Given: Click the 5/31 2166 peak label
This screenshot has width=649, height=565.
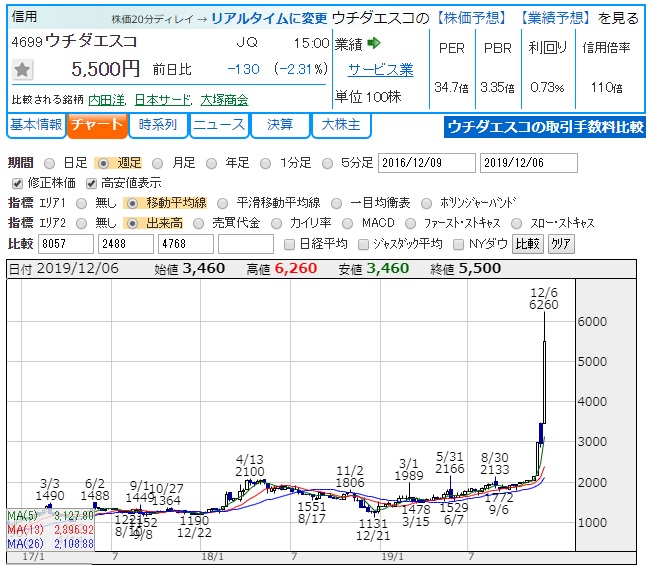Looking at the screenshot, I should pos(450,462).
